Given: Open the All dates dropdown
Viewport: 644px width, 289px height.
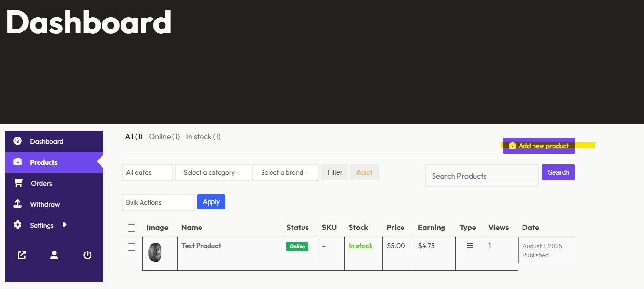Looking at the screenshot, I should point(147,173).
